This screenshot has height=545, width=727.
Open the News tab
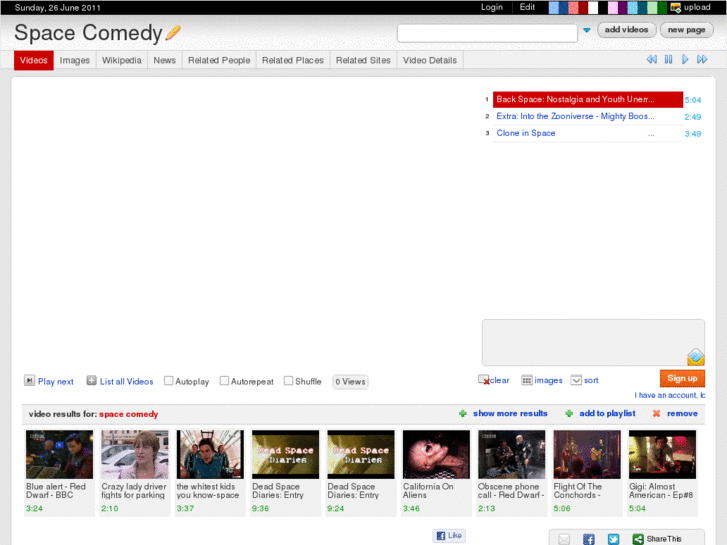165,60
